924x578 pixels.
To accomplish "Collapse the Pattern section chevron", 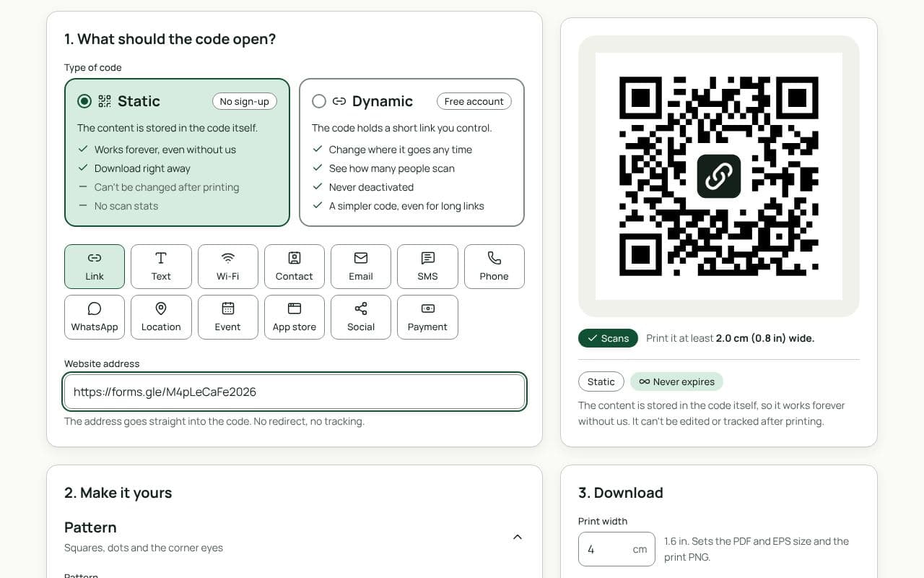I will pos(518,537).
